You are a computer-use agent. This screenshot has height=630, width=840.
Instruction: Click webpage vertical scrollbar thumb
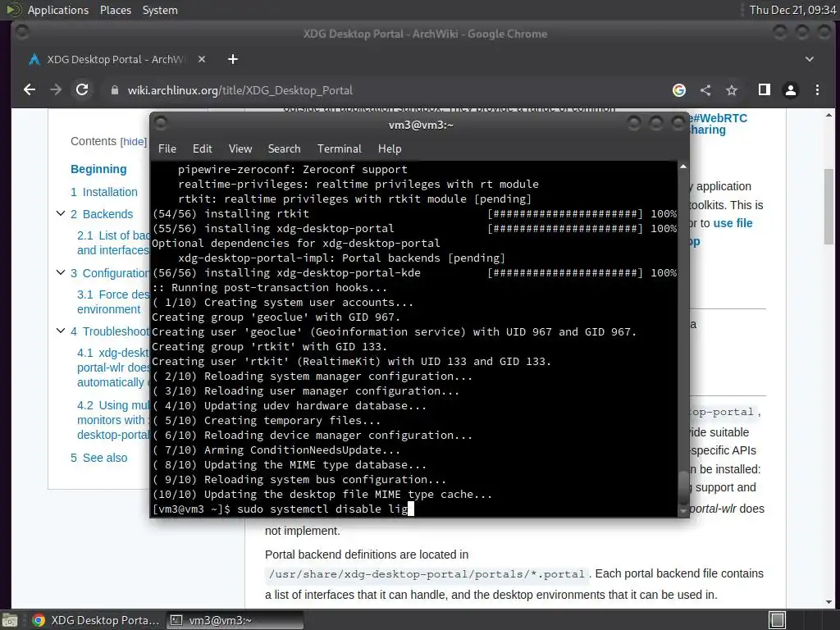pyautogui.click(x=829, y=206)
